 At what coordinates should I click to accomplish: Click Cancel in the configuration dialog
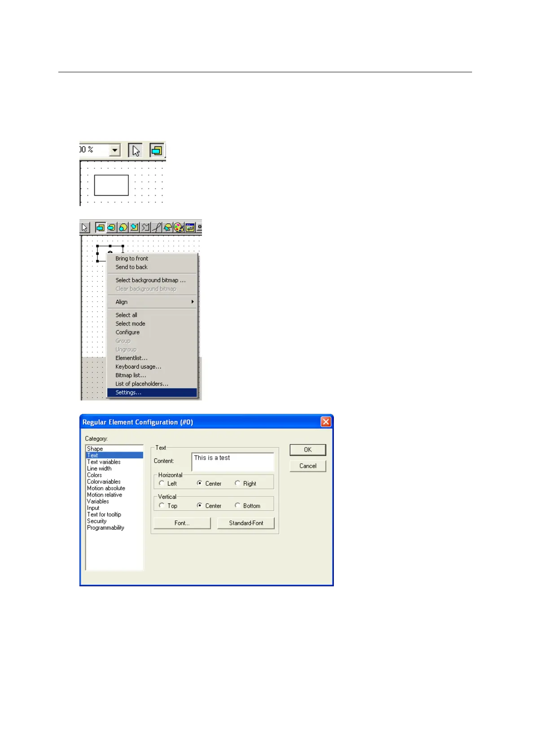click(x=308, y=466)
